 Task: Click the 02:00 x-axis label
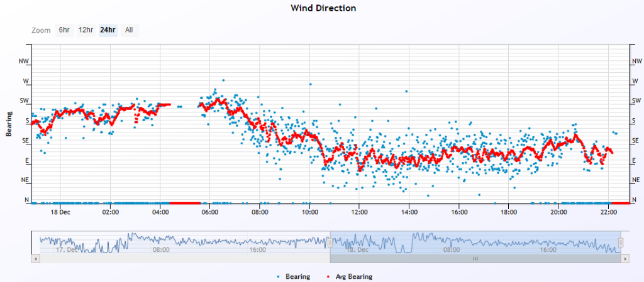[x=110, y=212]
